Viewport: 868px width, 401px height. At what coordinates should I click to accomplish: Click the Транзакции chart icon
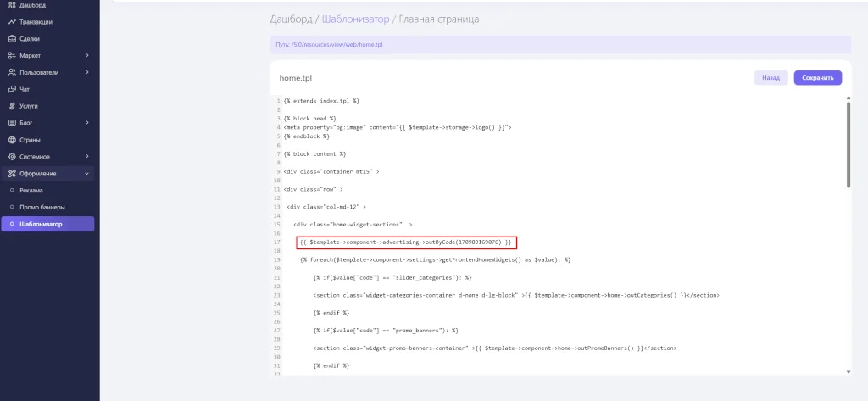coord(12,22)
